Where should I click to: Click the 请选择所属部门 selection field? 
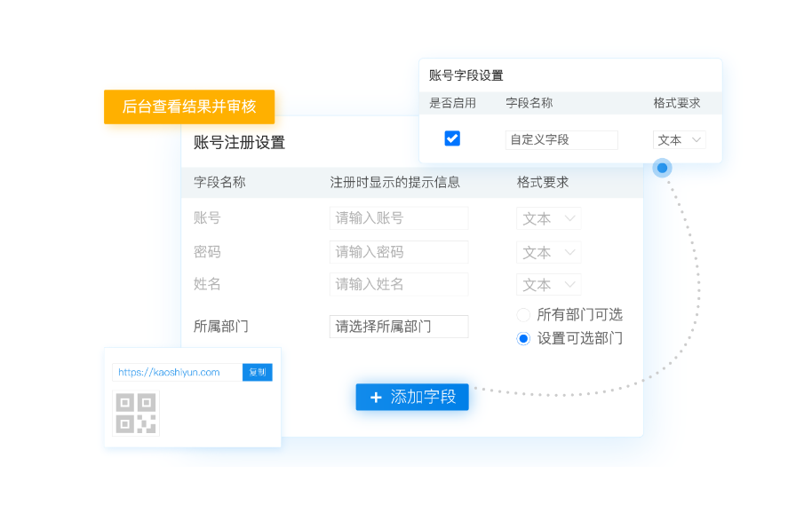coord(398,327)
